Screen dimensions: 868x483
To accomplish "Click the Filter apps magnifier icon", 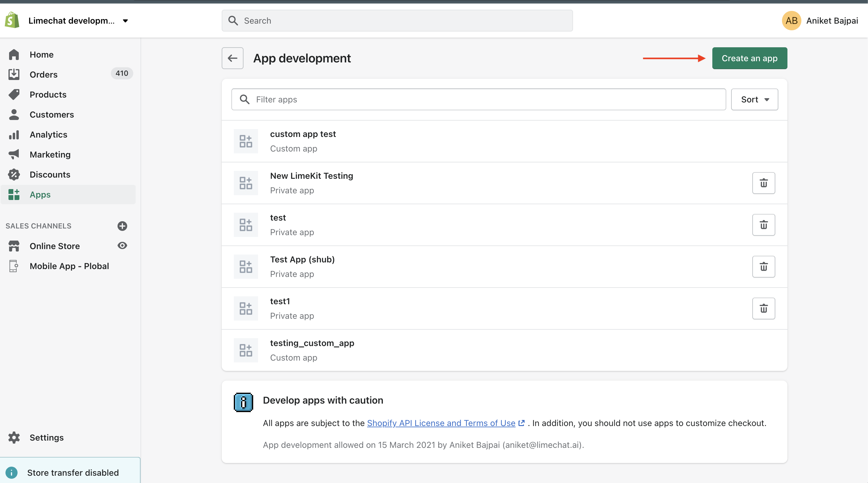I will click(x=245, y=99).
